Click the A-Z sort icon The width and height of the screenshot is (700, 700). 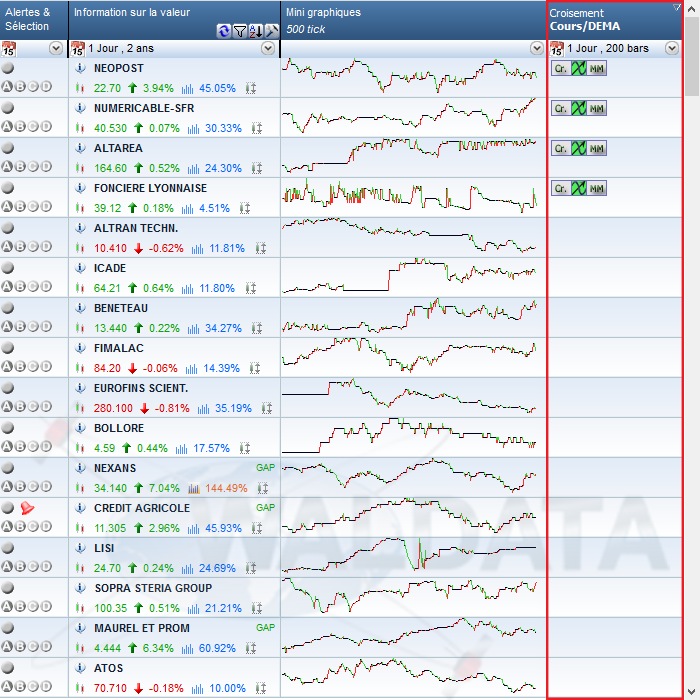tap(256, 31)
